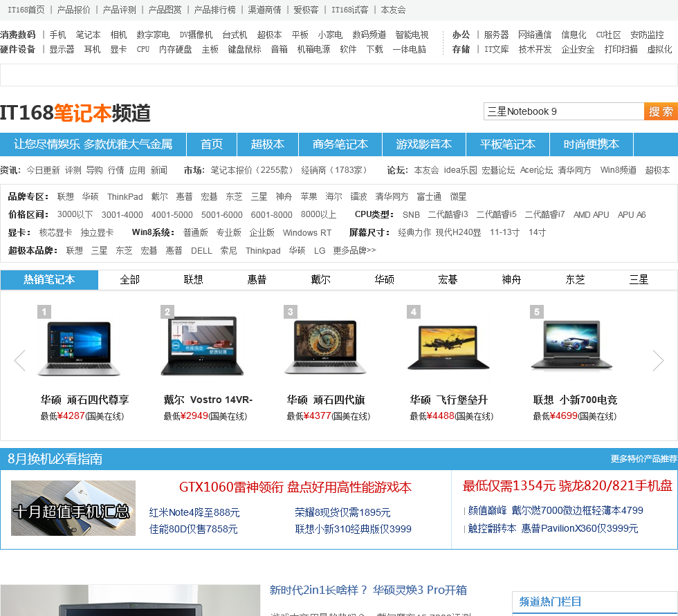Screen dimensions: 678x616
Task: Open the rank 3 ASUS laptop thumbnail
Action: [x=325, y=347]
